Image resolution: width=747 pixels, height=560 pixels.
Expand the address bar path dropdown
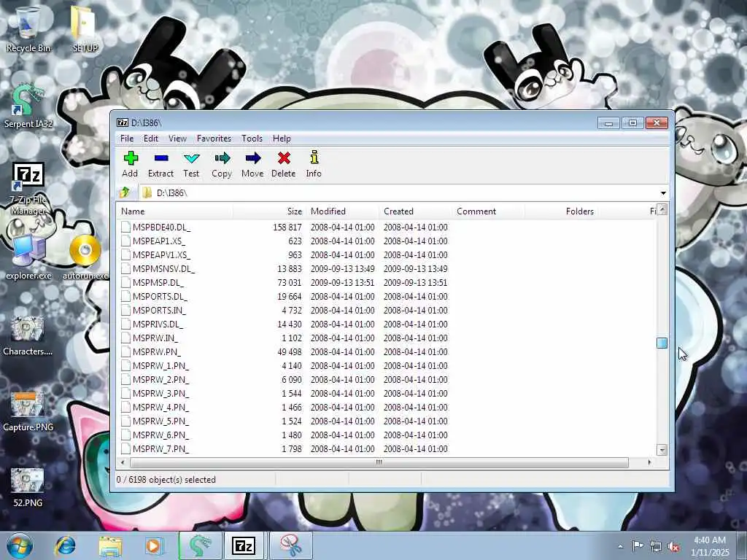coord(663,192)
